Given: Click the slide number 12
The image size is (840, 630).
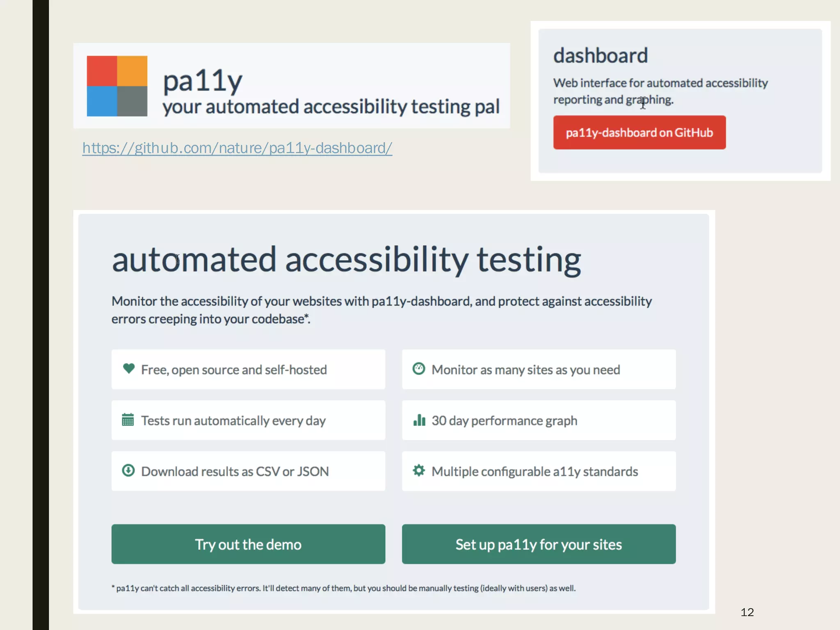Looking at the screenshot, I should pyautogui.click(x=747, y=612).
